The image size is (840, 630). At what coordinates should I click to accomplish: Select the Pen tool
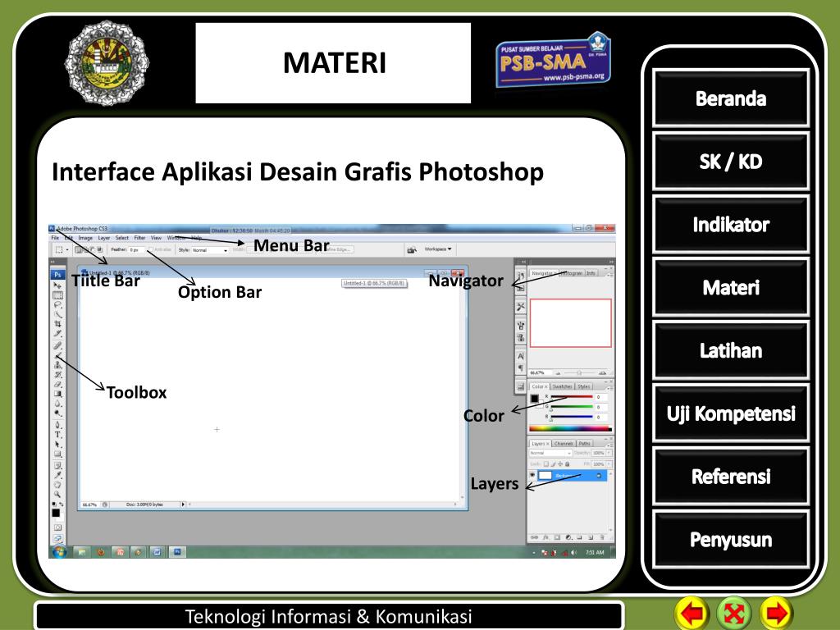click(x=57, y=425)
